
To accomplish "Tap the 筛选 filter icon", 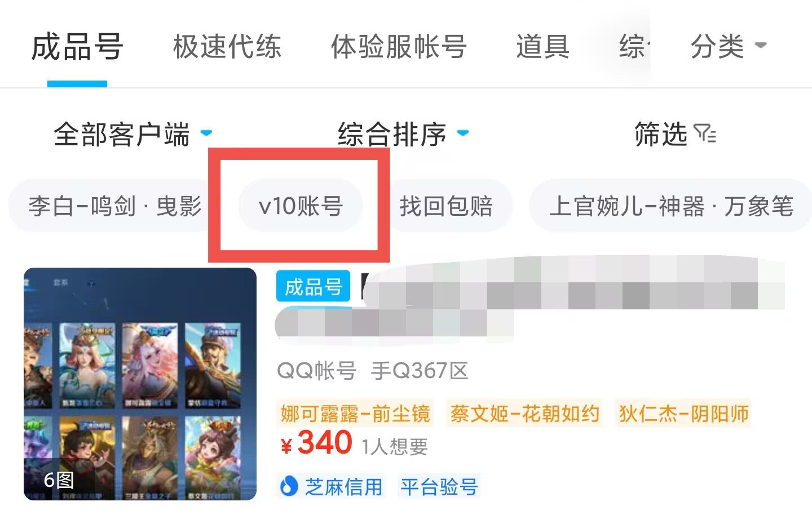I will point(705,134).
